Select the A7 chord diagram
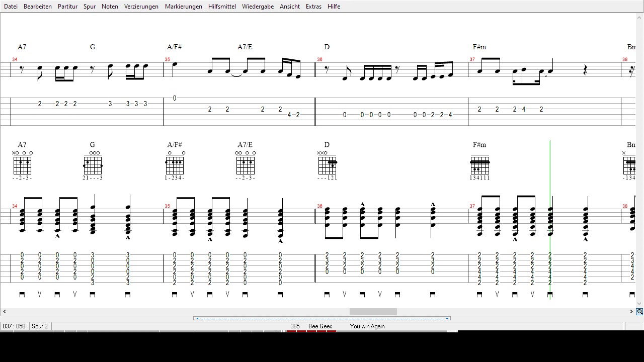The width and height of the screenshot is (644, 362). pos(22,165)
